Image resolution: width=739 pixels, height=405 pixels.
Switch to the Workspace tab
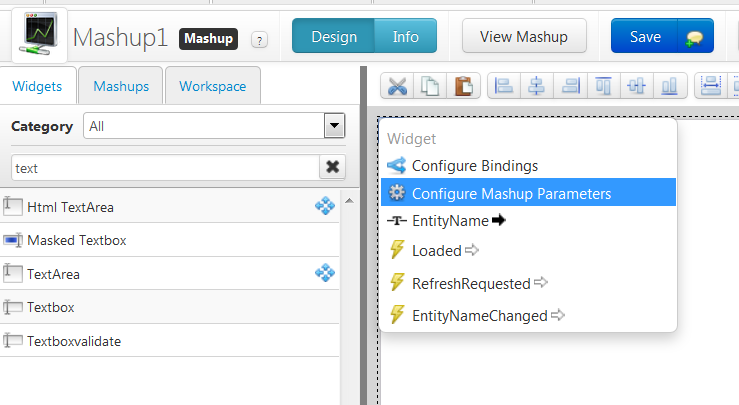coord(213,86)
